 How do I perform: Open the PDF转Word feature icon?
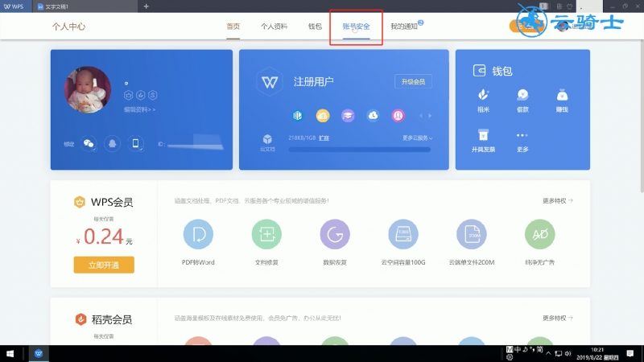click(198, 234)
